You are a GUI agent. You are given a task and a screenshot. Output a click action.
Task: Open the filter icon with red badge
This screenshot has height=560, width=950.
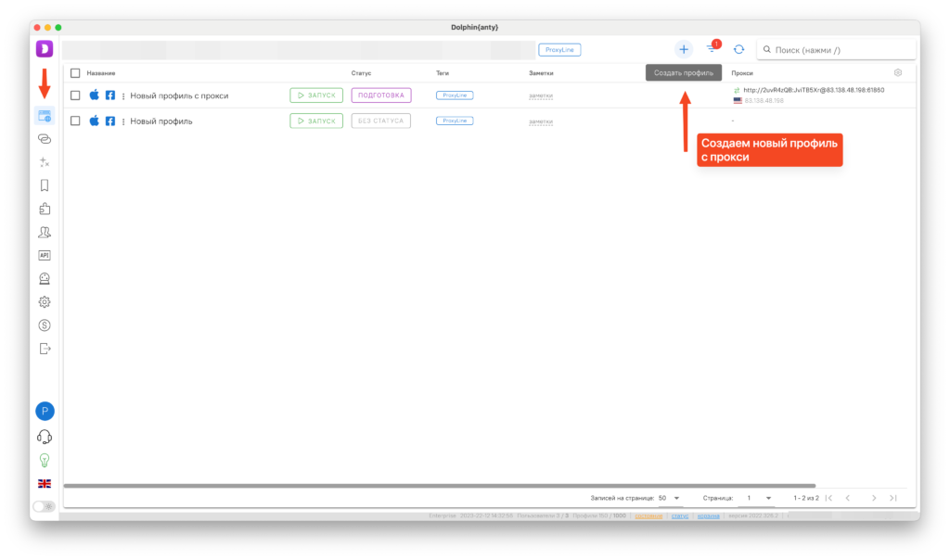[712, 49]
